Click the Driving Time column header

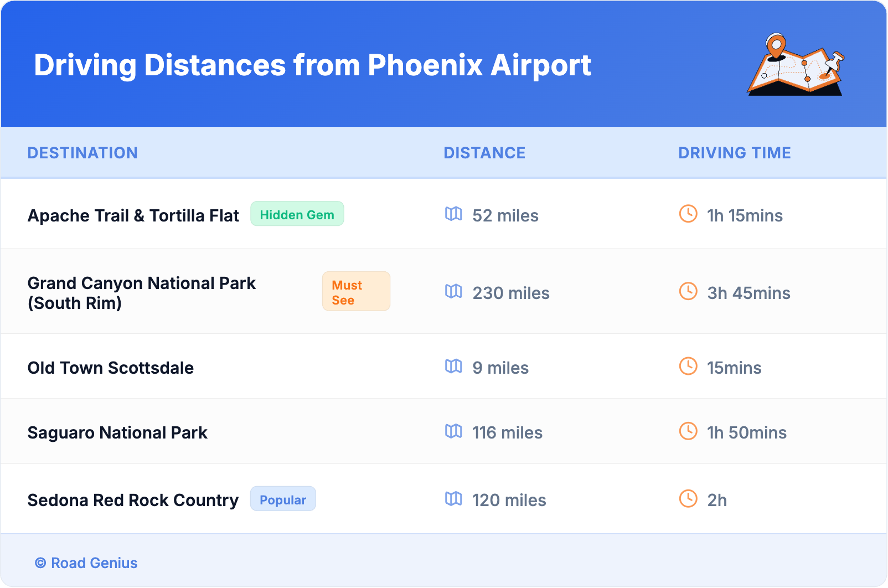(734, 153)
